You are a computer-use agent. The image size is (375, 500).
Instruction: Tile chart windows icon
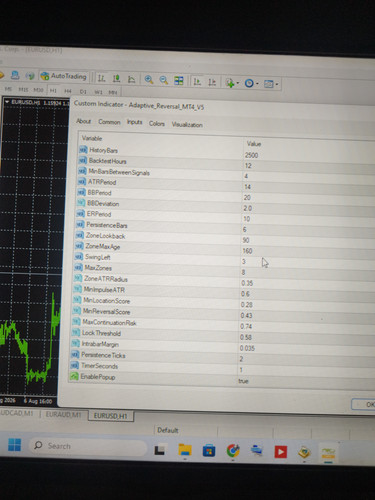click(179, 81)
